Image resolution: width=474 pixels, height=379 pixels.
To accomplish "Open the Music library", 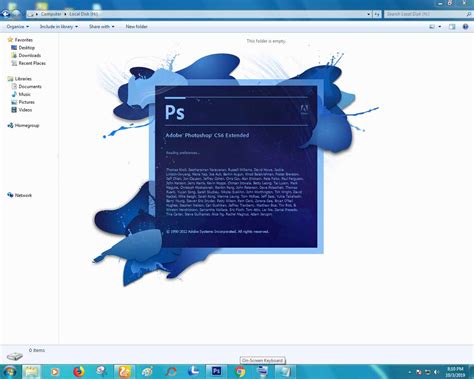I will [x=25, y=94].
